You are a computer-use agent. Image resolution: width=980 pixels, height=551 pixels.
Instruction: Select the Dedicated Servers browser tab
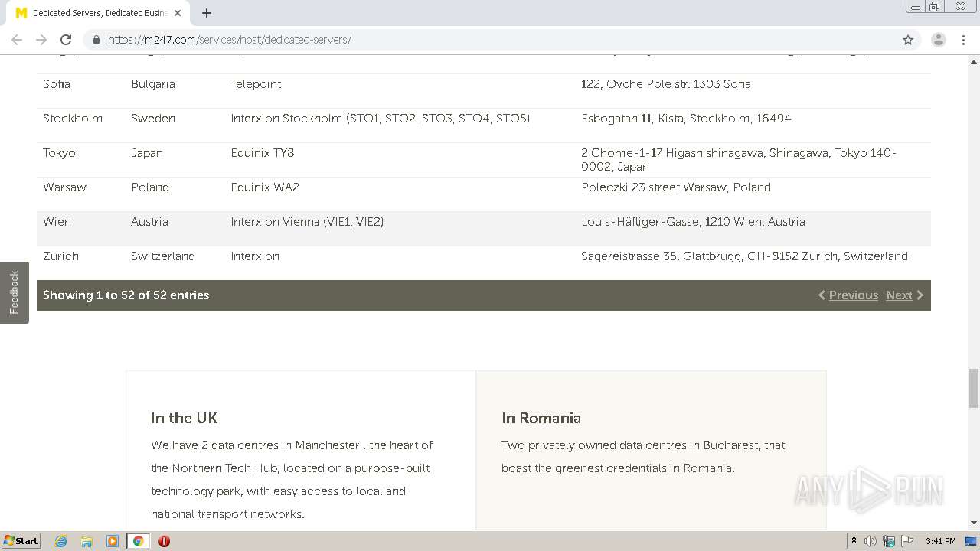click(x=98, y=13)
